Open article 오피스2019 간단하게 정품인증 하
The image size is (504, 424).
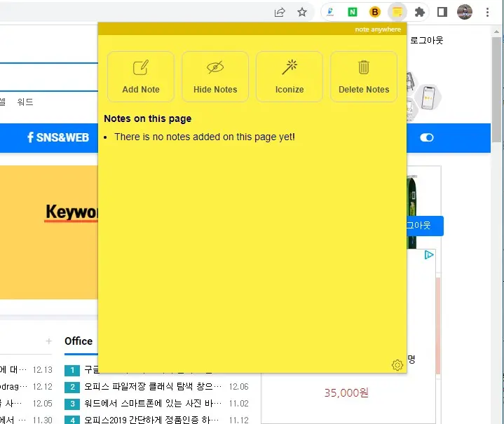151,420
